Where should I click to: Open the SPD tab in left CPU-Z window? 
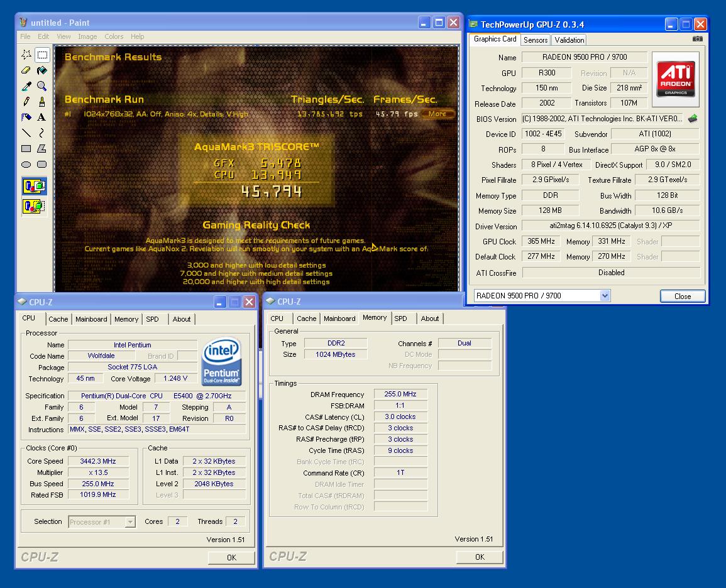click(152, 319)
